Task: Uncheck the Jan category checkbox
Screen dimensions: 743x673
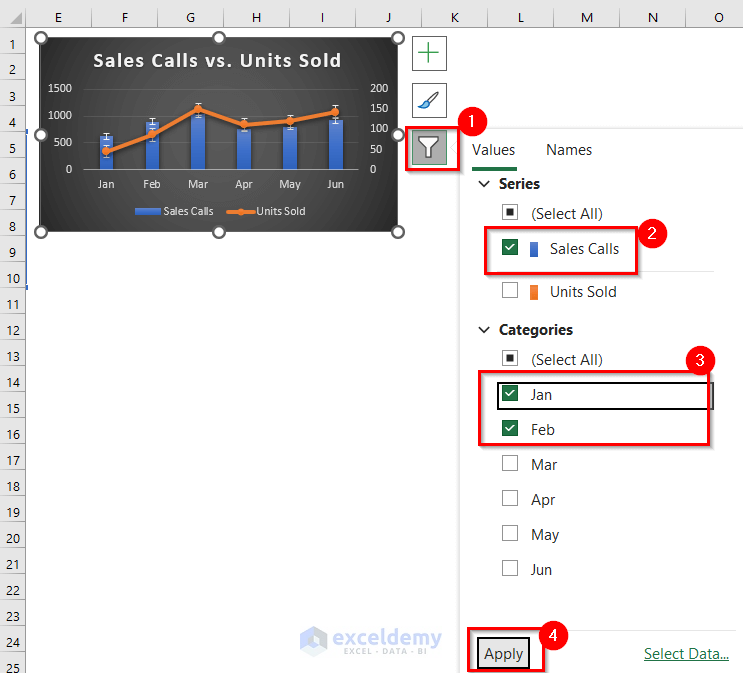Action: pos(510,393)
